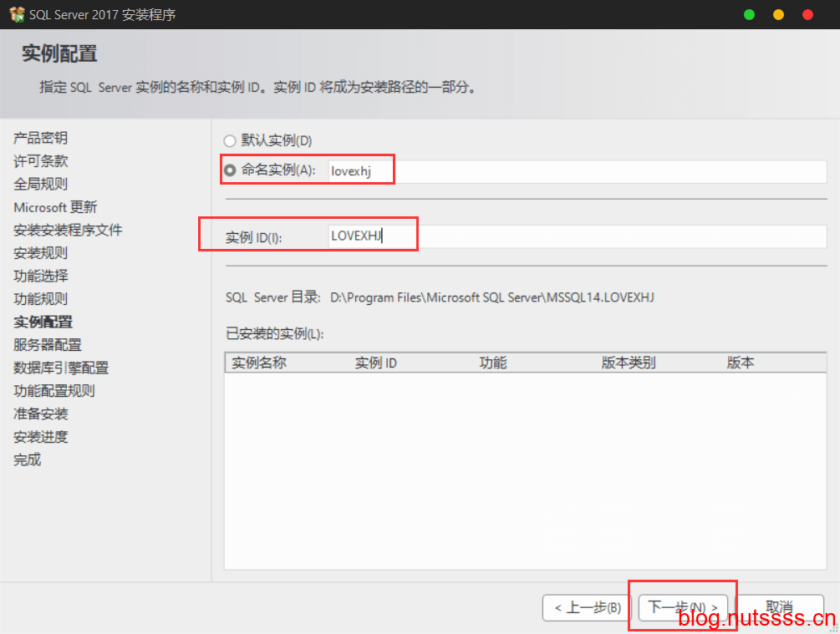Go to the 功能选择 step

pos(41,276)
